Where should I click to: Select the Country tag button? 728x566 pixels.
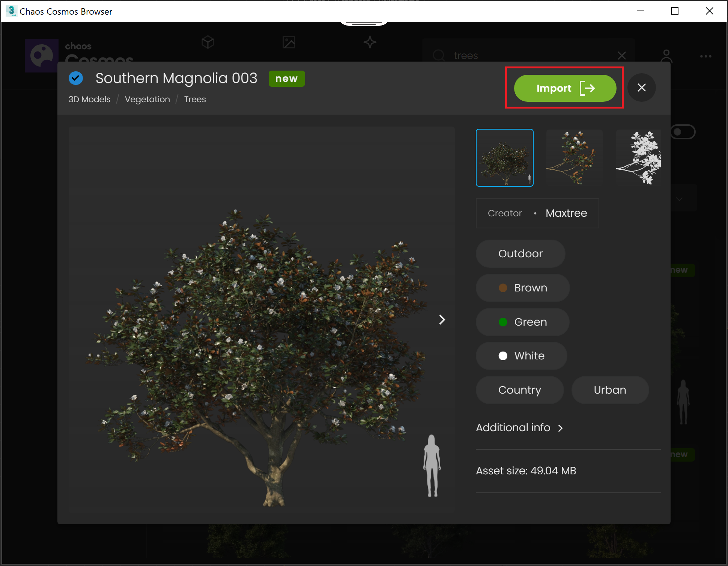519,390
